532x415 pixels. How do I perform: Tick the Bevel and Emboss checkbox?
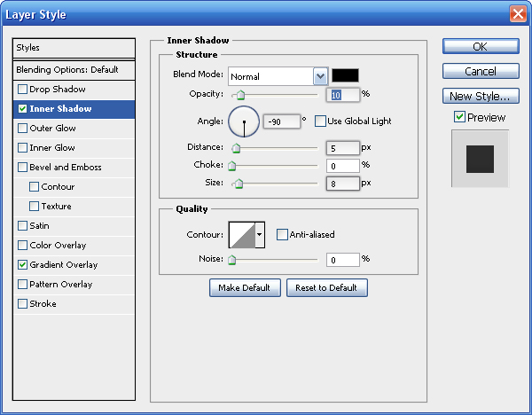tap(22, 168)
